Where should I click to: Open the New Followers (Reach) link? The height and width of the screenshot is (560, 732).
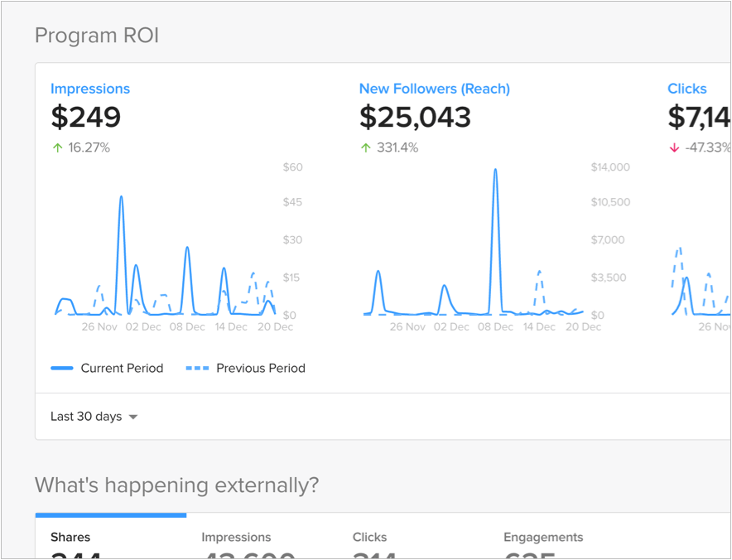click(x=434, y=89)
